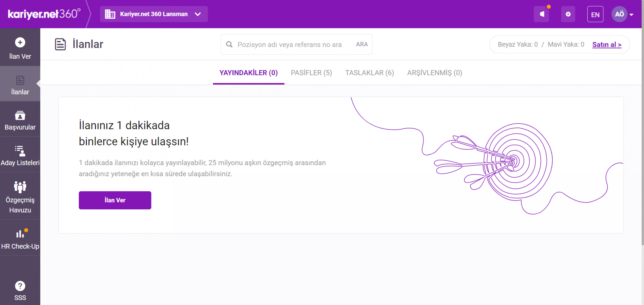644x305 pixels.
Task: Switch to PASİFLER (5) tab
Action: (311, 73)
